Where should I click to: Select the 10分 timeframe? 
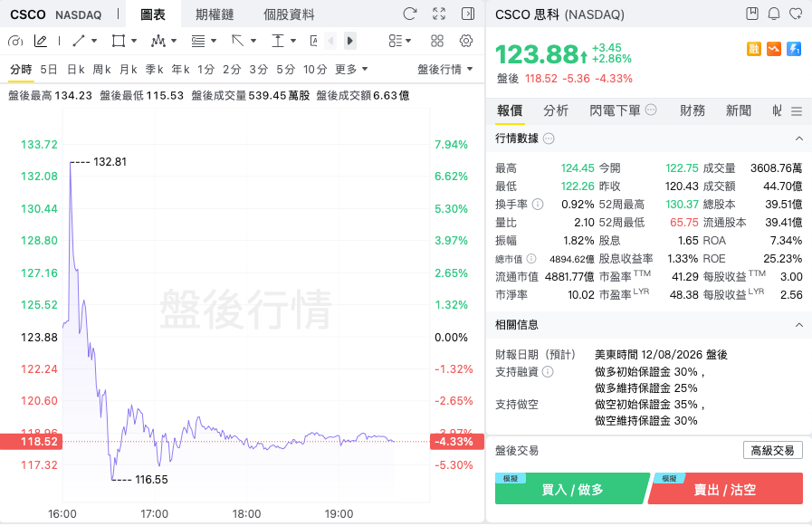point(315,70)
